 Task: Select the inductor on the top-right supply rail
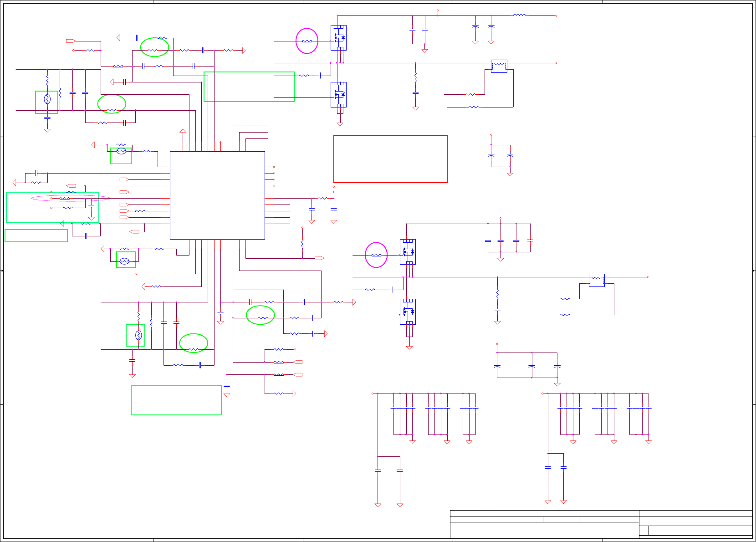pyautogui.click(x=519, y=15)
